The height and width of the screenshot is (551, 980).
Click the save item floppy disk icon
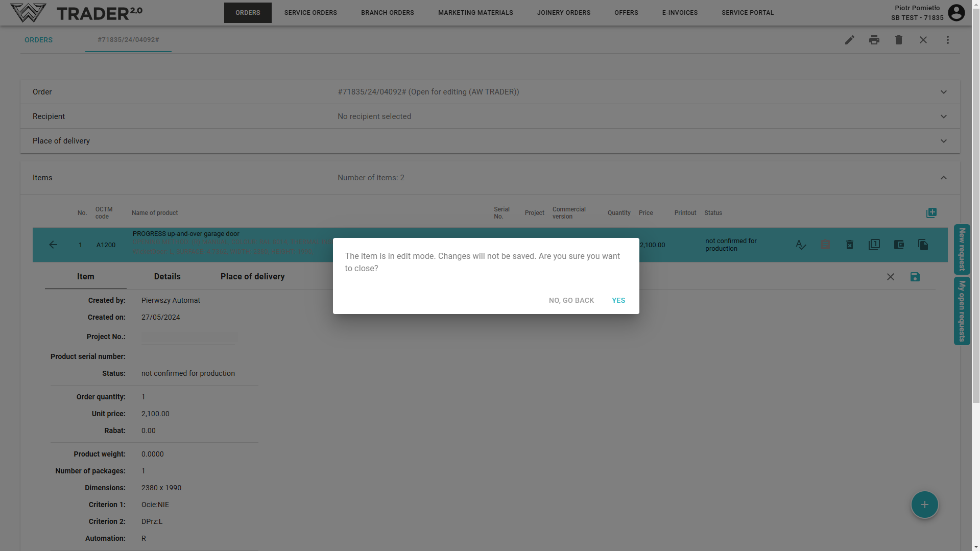coord(915,277)
